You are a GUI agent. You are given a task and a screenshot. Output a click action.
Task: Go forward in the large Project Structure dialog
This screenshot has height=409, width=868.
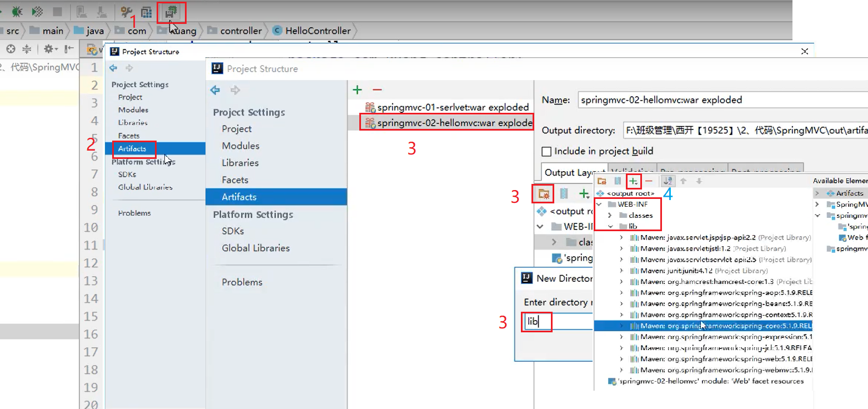point(235,90)
